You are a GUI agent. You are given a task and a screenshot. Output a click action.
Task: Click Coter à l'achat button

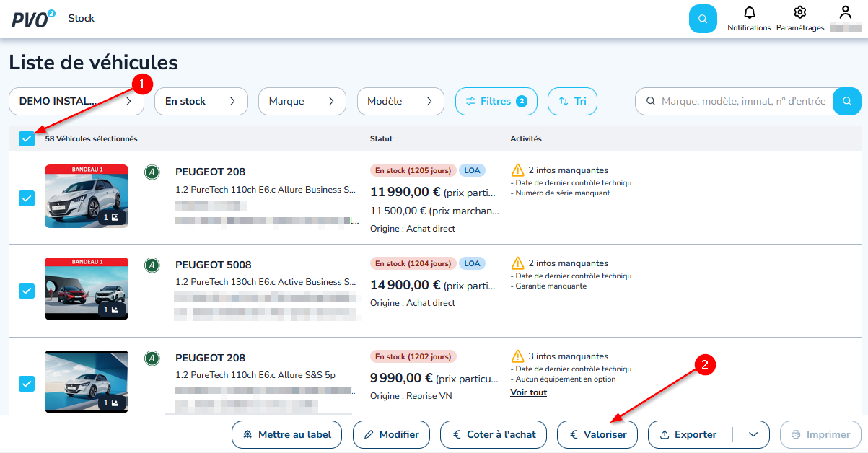click(494, 434)
